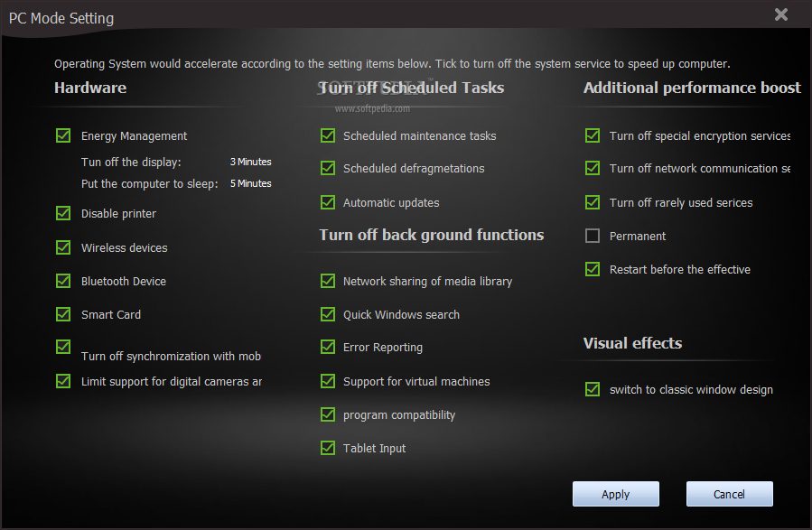The width and height of the screenshot is (812, 530).
Task: Click the Hardware section heading
Action: pos(90,88)
